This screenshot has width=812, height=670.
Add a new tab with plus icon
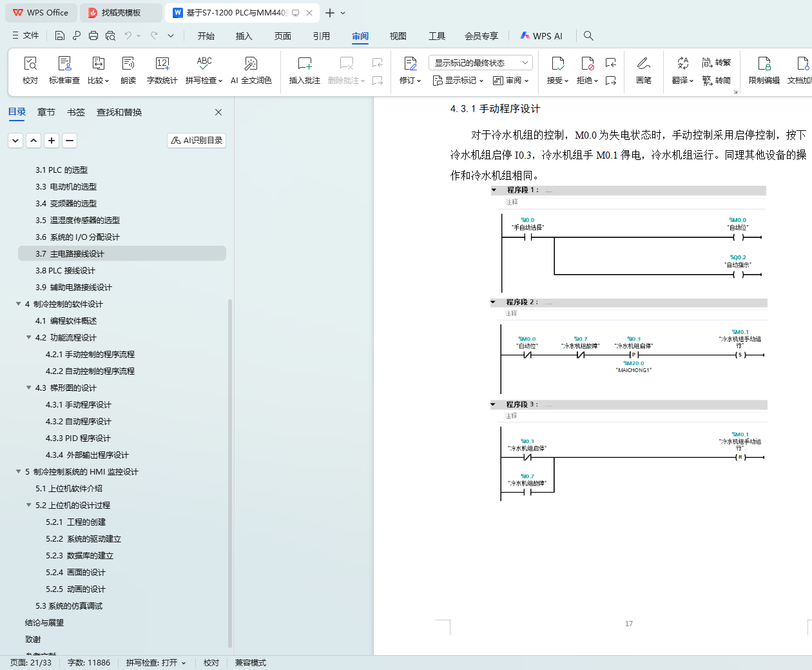[x=329, y=13]
